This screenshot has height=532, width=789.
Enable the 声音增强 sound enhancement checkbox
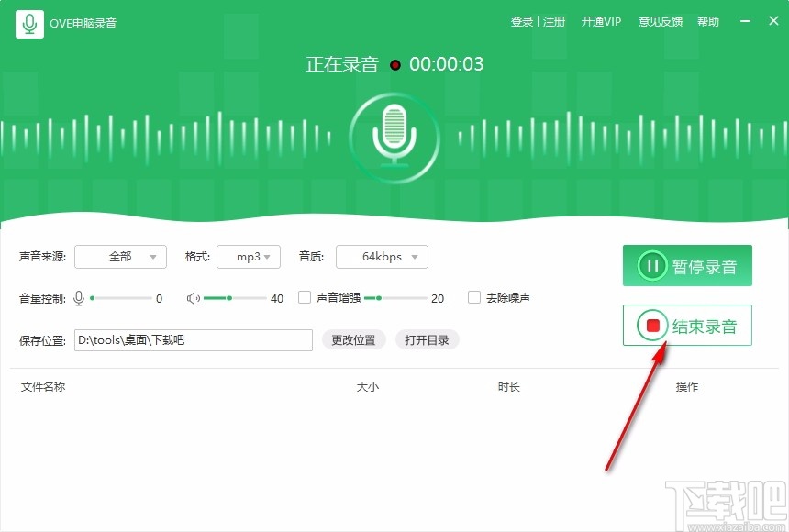click(x=304, y=297)
